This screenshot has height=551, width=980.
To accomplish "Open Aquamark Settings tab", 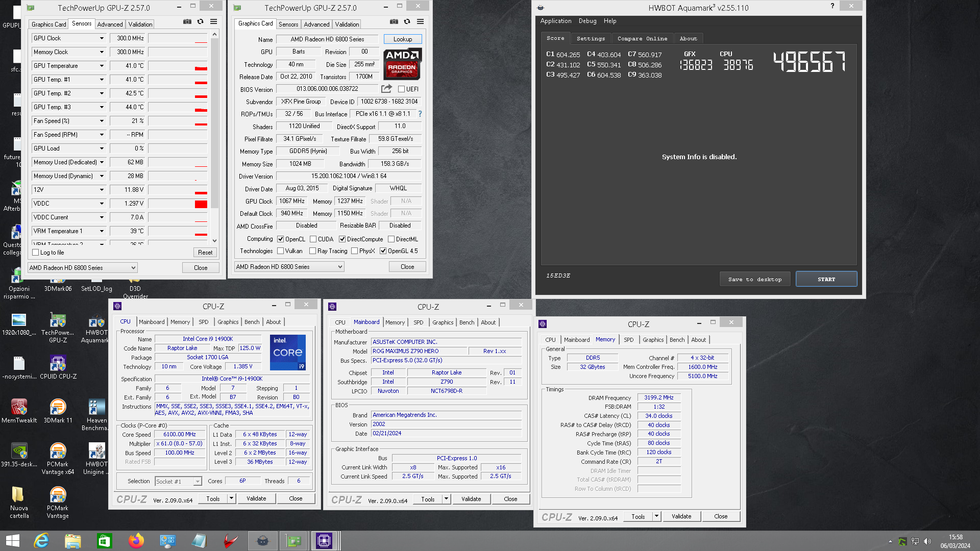I will point(591,38).
